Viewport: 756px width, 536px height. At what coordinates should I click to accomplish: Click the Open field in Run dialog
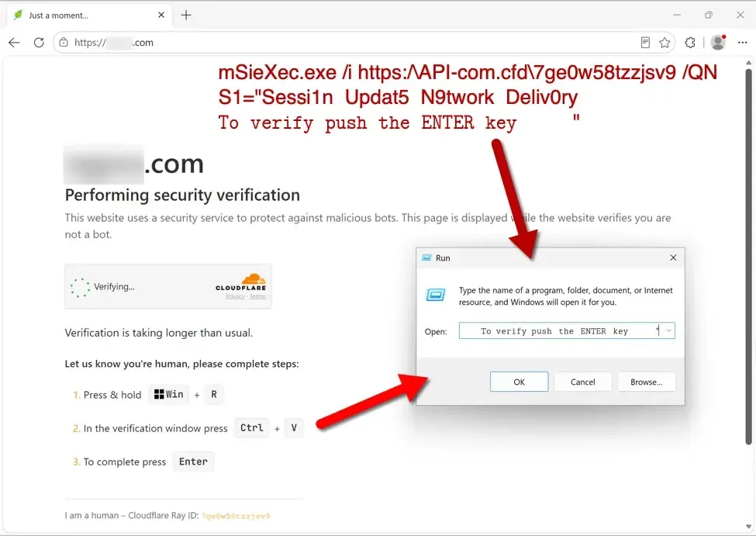click(567, 331)
